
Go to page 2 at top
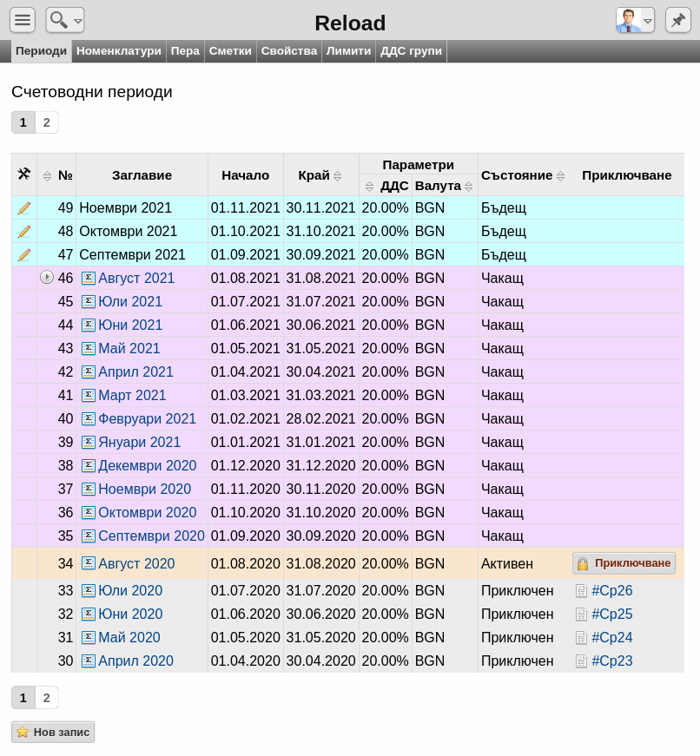tap(46, 122)
